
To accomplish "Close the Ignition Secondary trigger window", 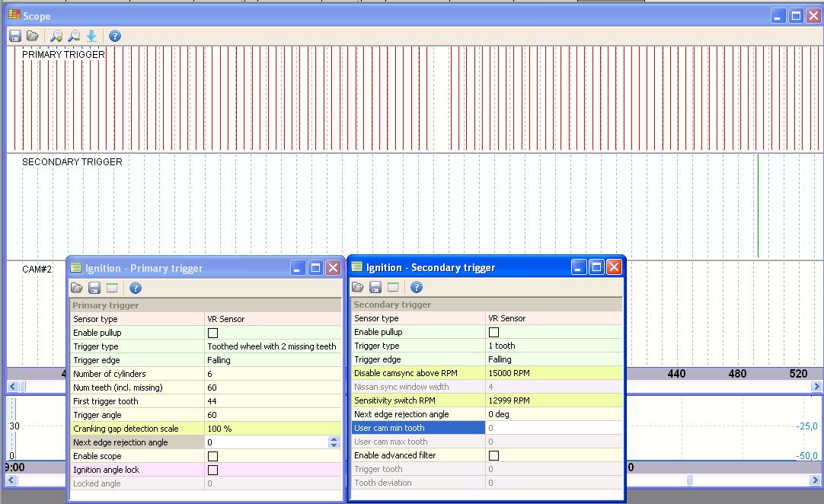I will (614, 267).
